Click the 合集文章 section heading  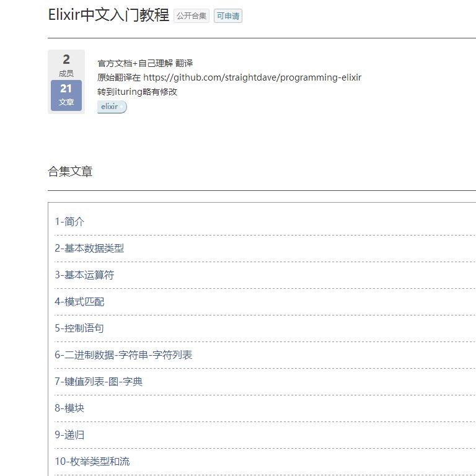[70, 172]
